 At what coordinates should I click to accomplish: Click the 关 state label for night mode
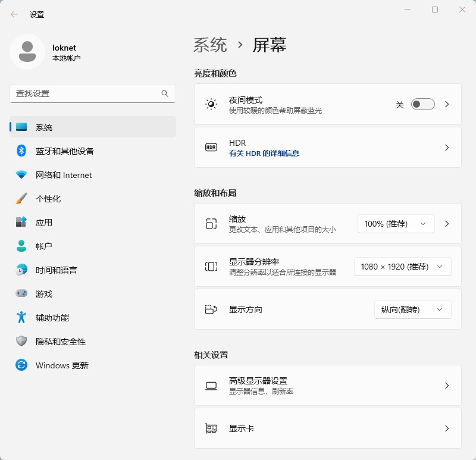pyautogui.click(x=399, y=105)
